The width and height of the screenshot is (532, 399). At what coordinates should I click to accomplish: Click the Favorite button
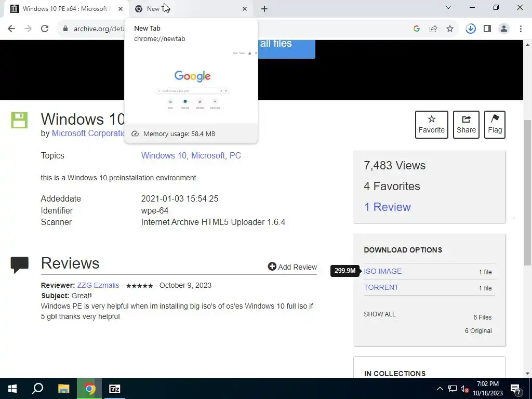coord(432,125)
